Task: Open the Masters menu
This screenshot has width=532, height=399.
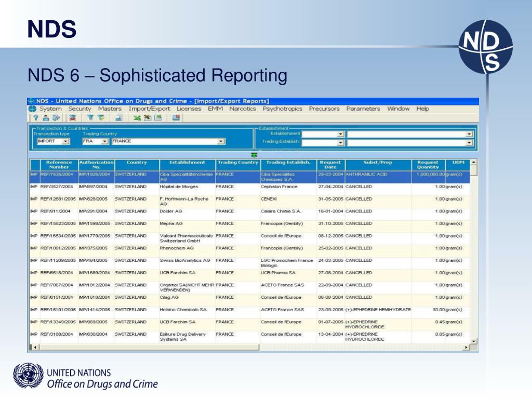Action: [110, 109]
